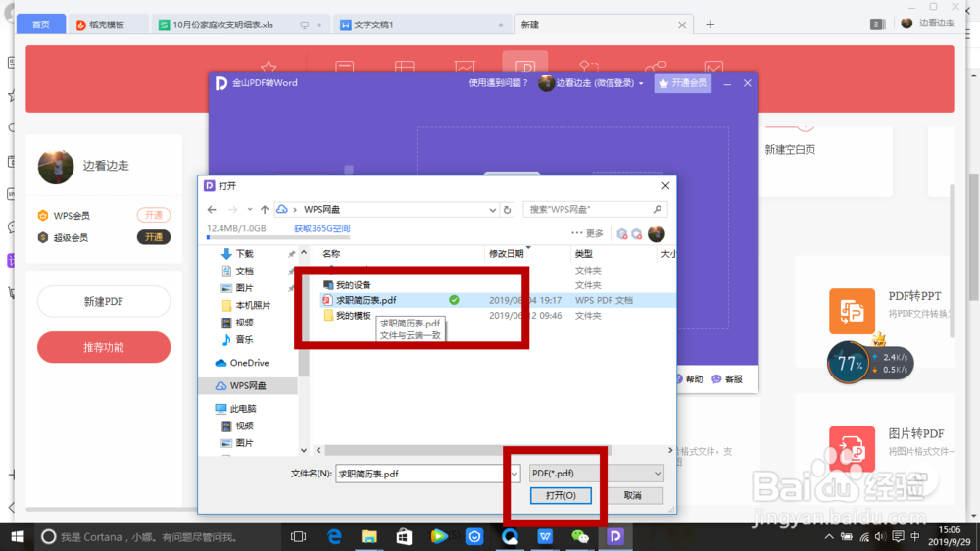Sort by 名称 column header
Viewport: 980px width, 551px height.
(x=331, y=253)
